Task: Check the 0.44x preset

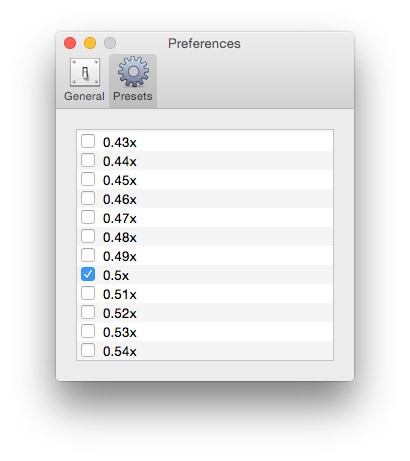Action: (88, 160)
